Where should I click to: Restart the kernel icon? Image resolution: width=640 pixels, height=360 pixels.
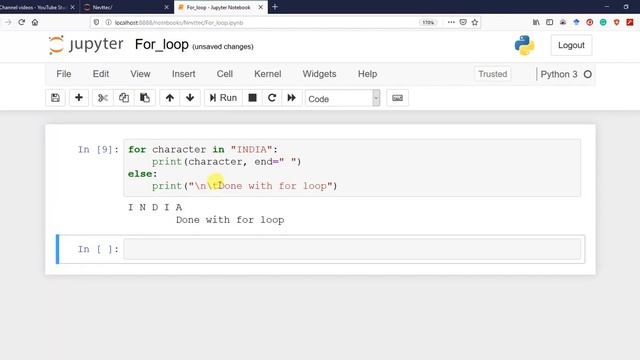pos(272,98)
